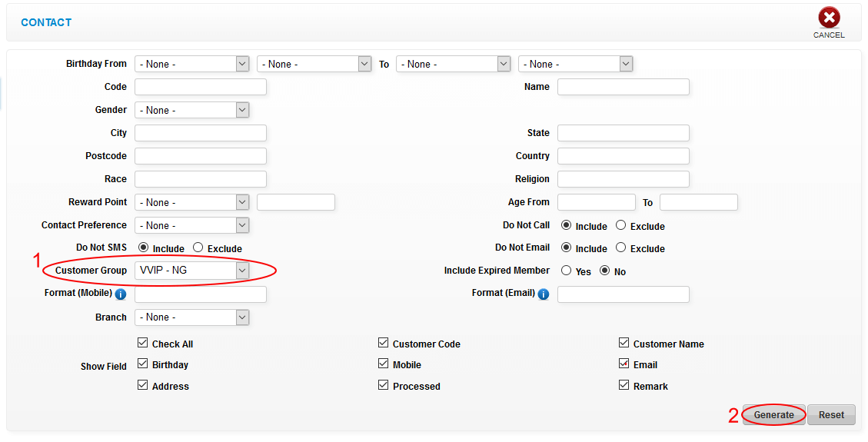Select Exclude for Do Not Email
868x442 pixels.
(x=620, y=248)
